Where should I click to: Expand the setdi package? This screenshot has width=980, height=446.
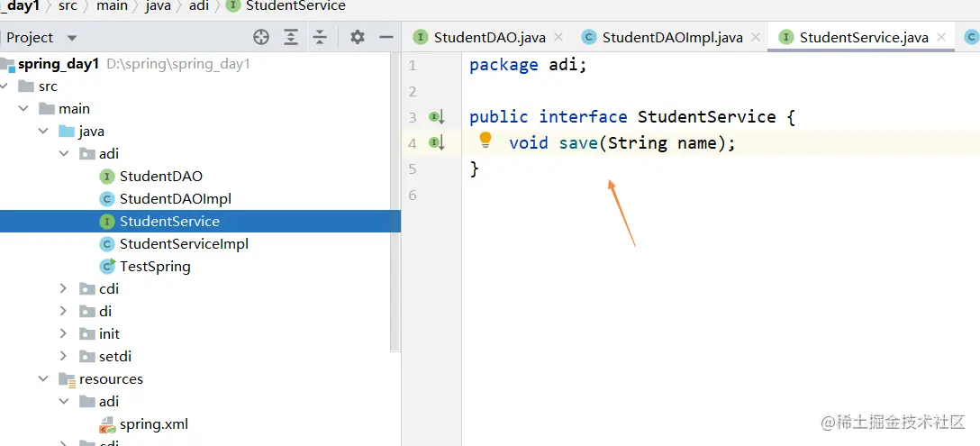click(x=64, y=357)
